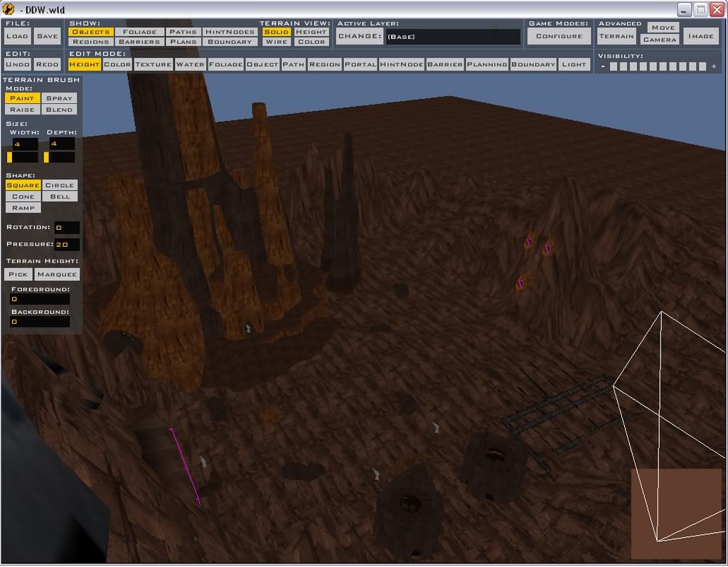Switch to Portal edit mode
Viewport: 728px width, 567px height.
coord(360,65)
